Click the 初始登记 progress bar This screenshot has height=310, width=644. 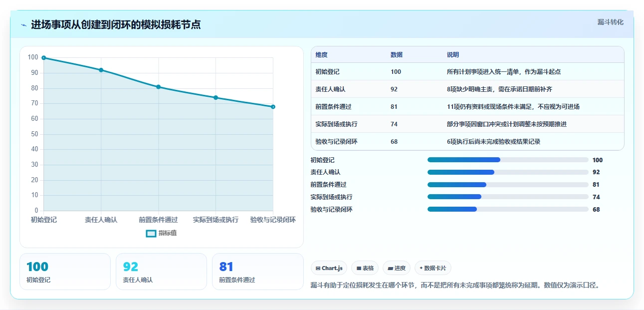click(508, 160)
